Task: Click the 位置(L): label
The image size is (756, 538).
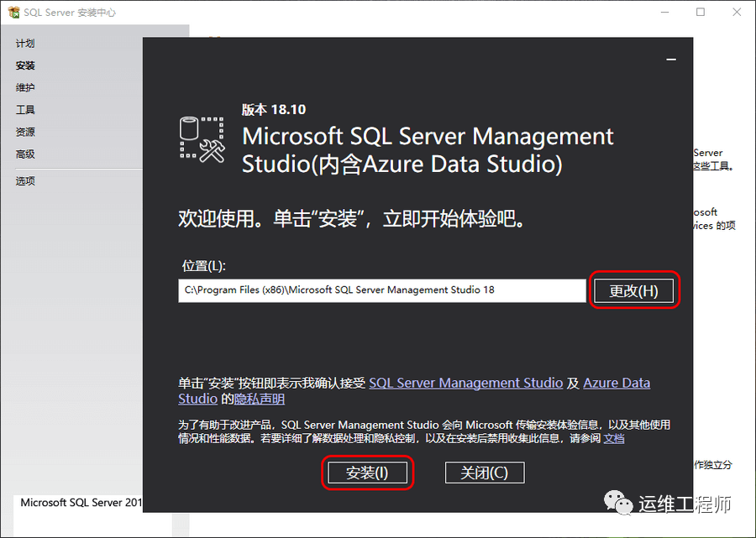Action: [x=203, y=266]
